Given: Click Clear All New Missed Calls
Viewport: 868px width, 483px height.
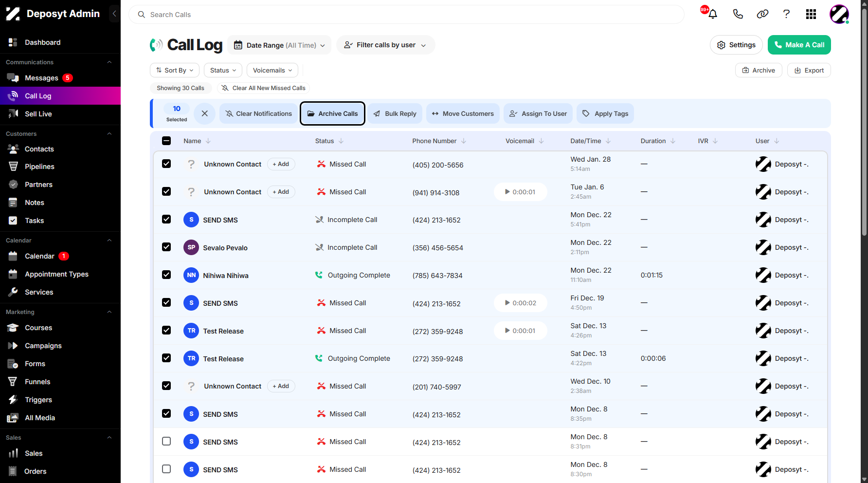Looking at the screenshot, I should coord(263,88).
